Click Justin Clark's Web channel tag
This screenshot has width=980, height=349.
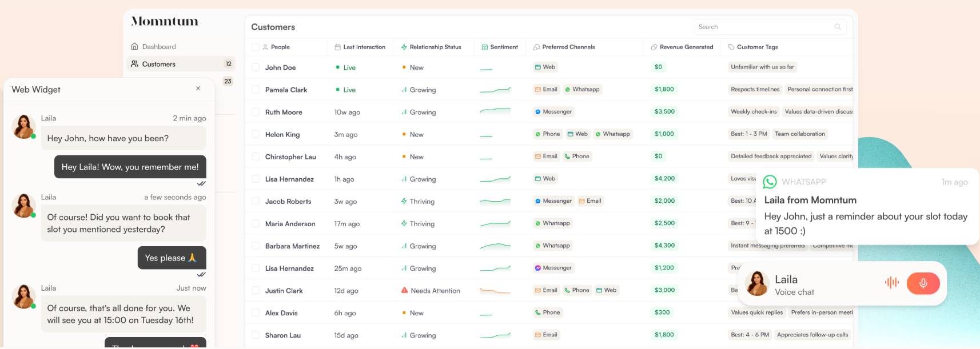(x=606, y=290)
